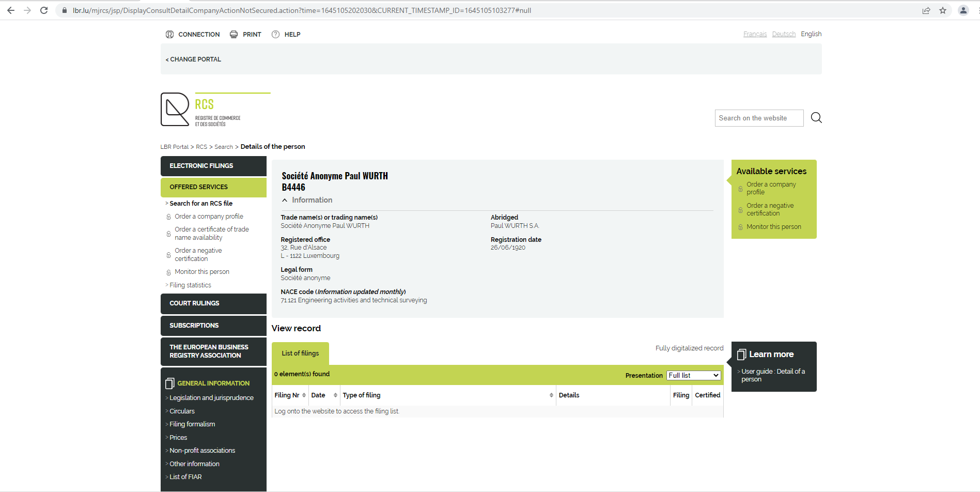Open the ELECTRONIC FILINGS menu
The width and height of the screenshot is (980, 492).
(x=213, y=166)
